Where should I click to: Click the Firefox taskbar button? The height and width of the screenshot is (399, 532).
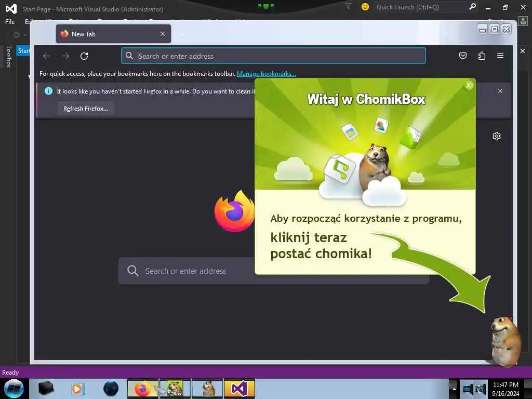click(143, 389)
